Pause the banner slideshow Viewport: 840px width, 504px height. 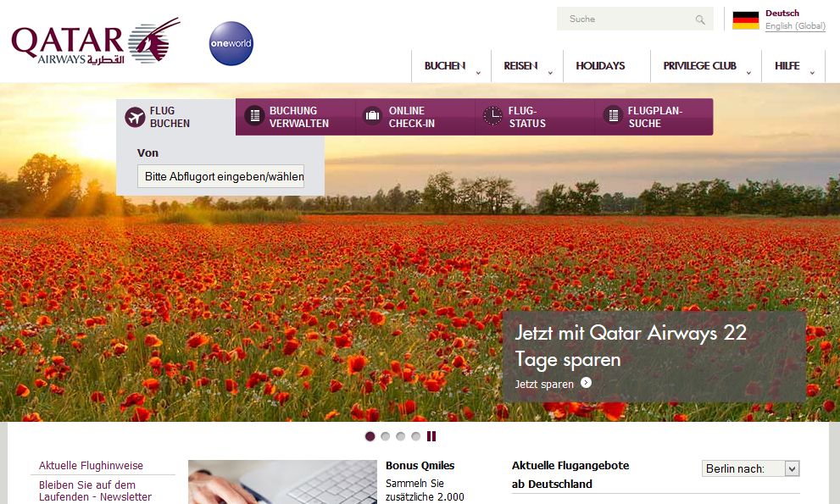click(431, 436)
